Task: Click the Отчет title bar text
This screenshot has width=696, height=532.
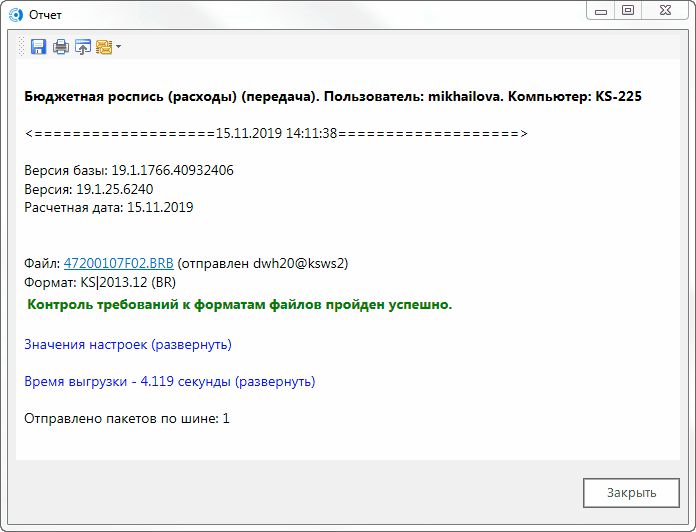Action: [46, 12]
